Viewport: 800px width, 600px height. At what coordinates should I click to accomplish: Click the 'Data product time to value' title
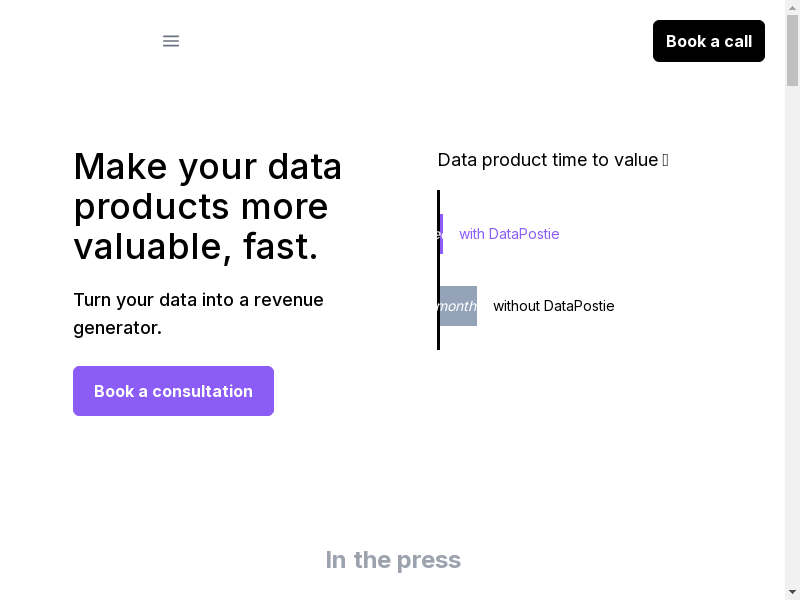pyautogui.click(x=547, y=160)
